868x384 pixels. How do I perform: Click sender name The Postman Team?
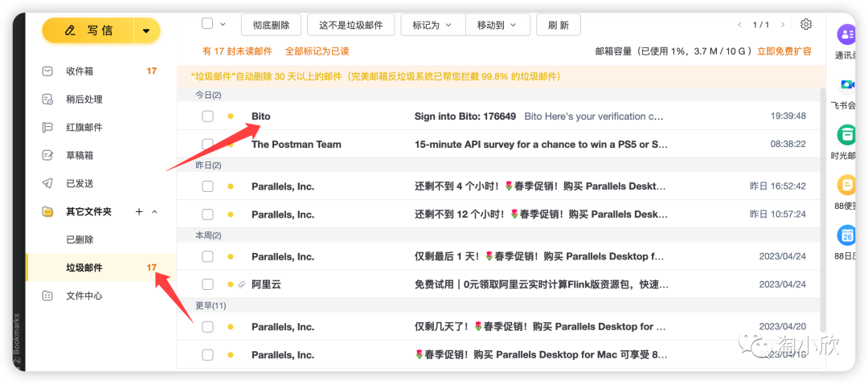[x=296, y=145]
